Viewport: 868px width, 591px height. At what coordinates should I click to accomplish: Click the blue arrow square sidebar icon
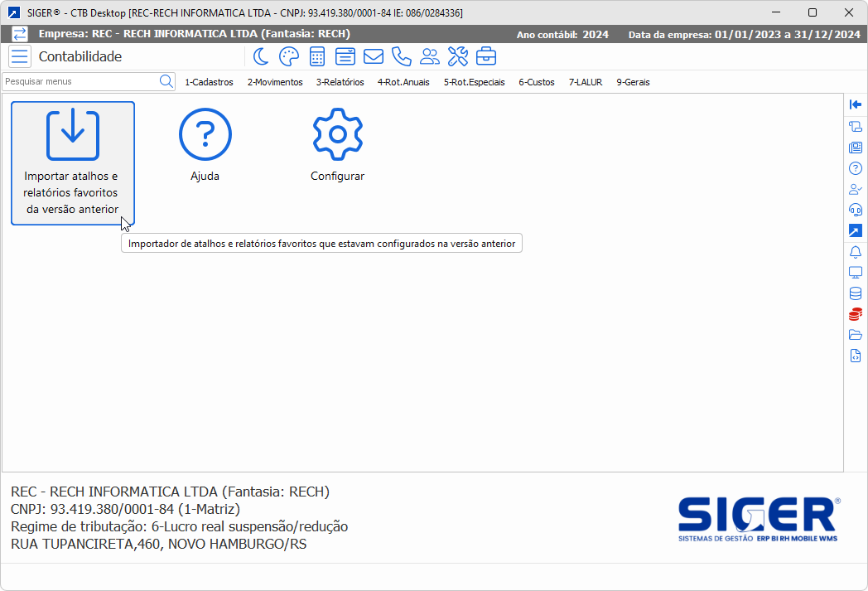(x=856, y=231)
